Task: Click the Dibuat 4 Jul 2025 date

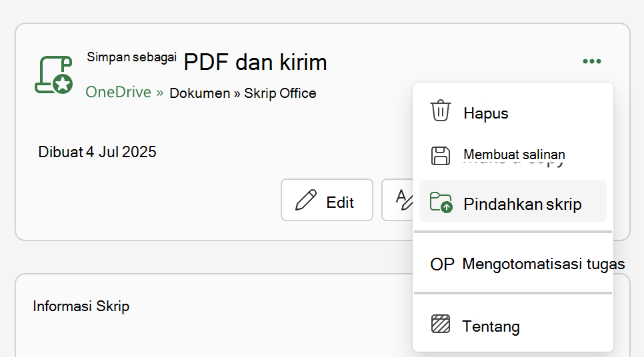Action: click(97, 152)
